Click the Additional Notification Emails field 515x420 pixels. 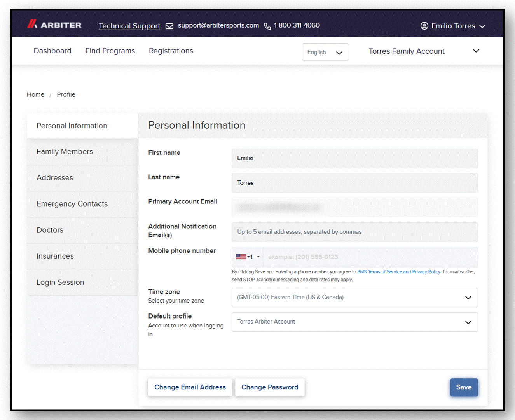[355, 232]
